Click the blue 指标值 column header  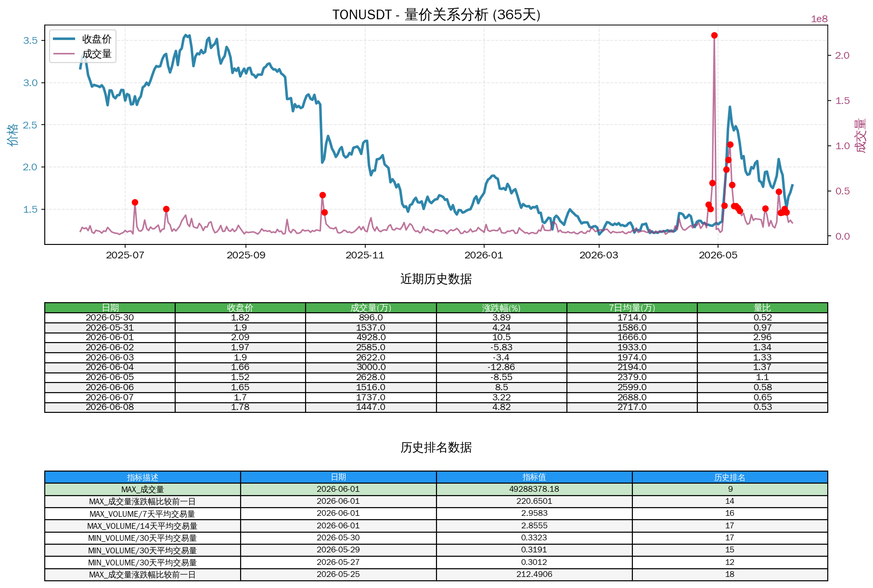(534, 477)
